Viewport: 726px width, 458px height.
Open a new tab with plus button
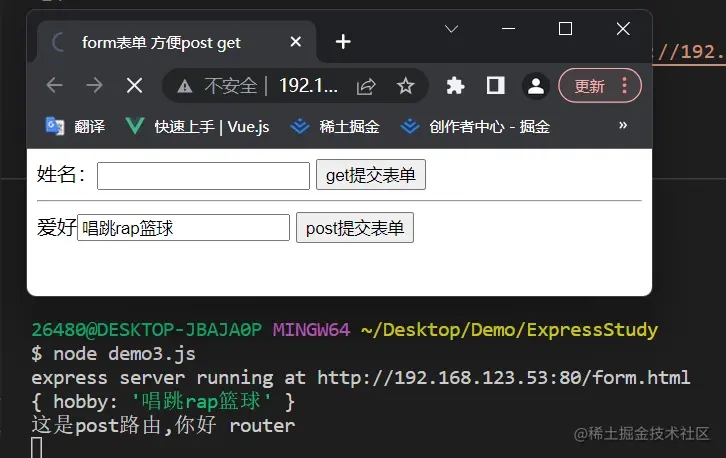[x=343, y=42]
